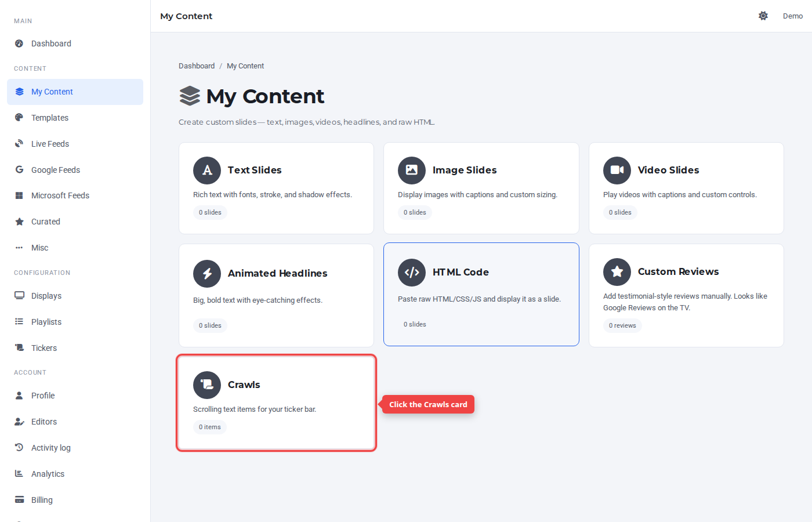Toggle theme with the sun icon in header

pos(763,16)
